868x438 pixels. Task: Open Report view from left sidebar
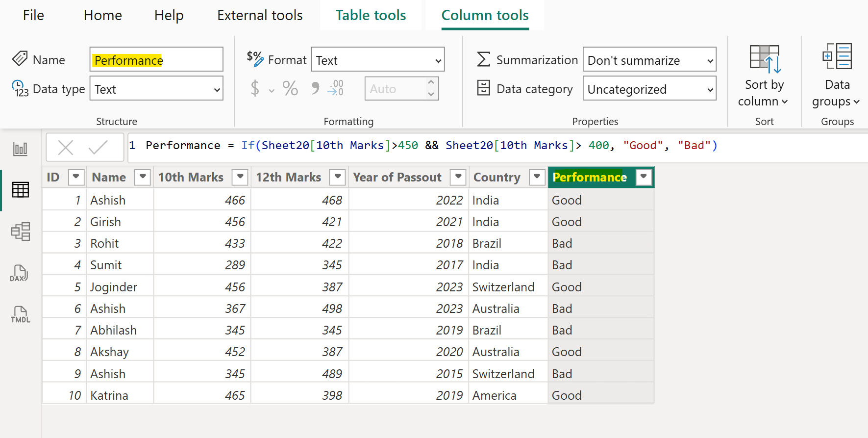(20, 149)
